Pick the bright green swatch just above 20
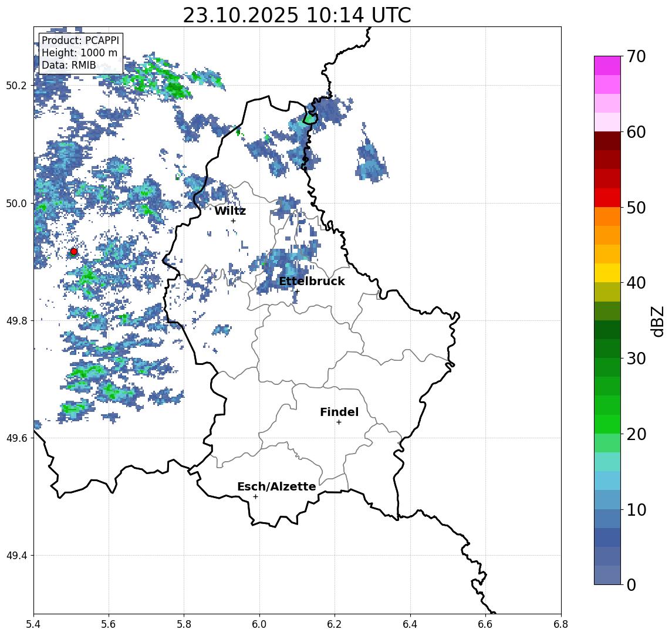This screenshot has height=636, width=672. coord(607,424)
